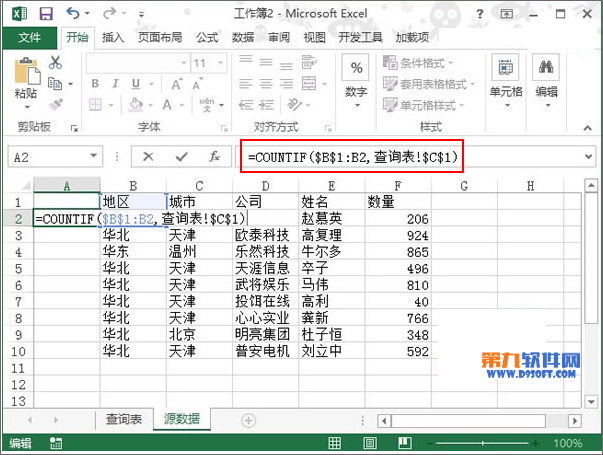603x455 pixels.
Task: Click the Cut scissors icon
Action: 55,62
